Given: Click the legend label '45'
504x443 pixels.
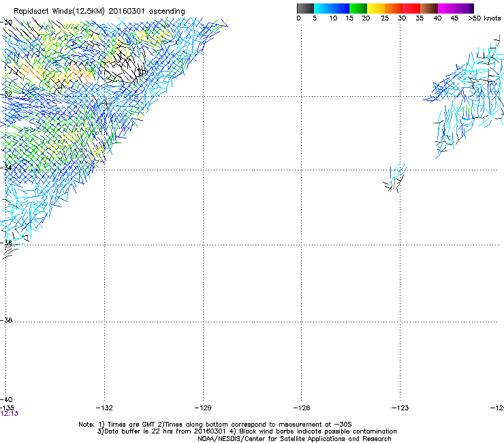Looking at the screenshot, I should [x=454, y=18].
